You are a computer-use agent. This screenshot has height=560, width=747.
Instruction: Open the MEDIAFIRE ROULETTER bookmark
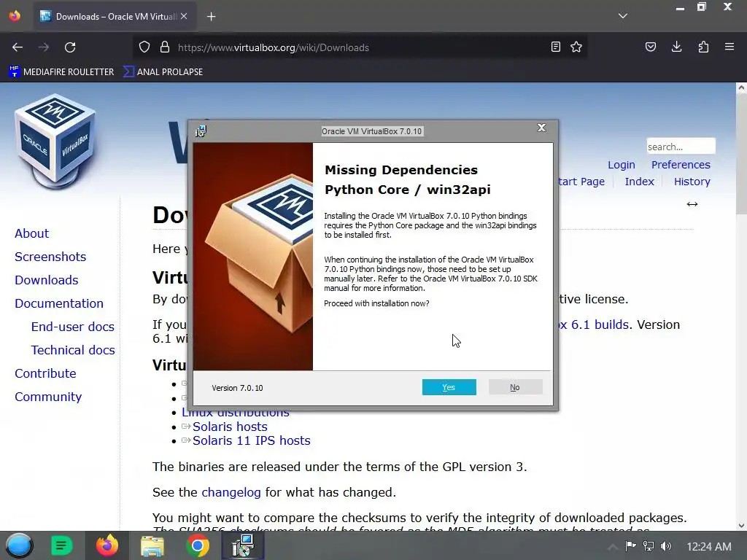pos(61,72)
